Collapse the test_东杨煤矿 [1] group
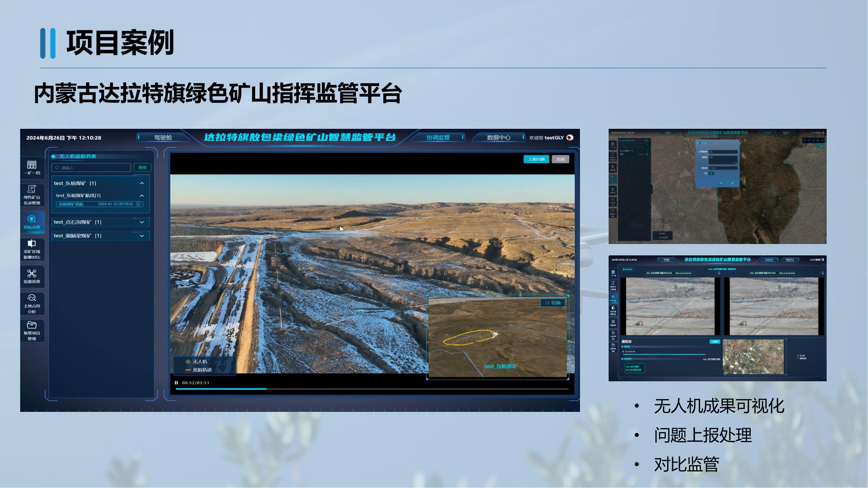Screen dimensions: 868x488 142,183
